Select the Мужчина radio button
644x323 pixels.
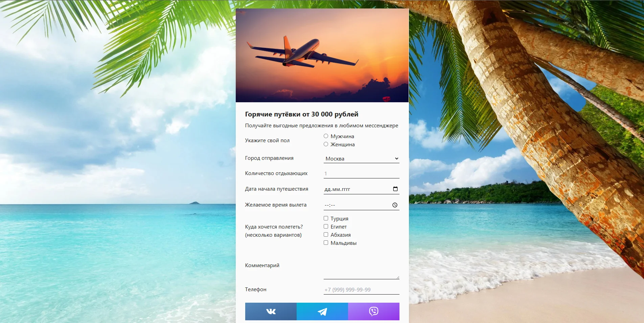(326, 136)
